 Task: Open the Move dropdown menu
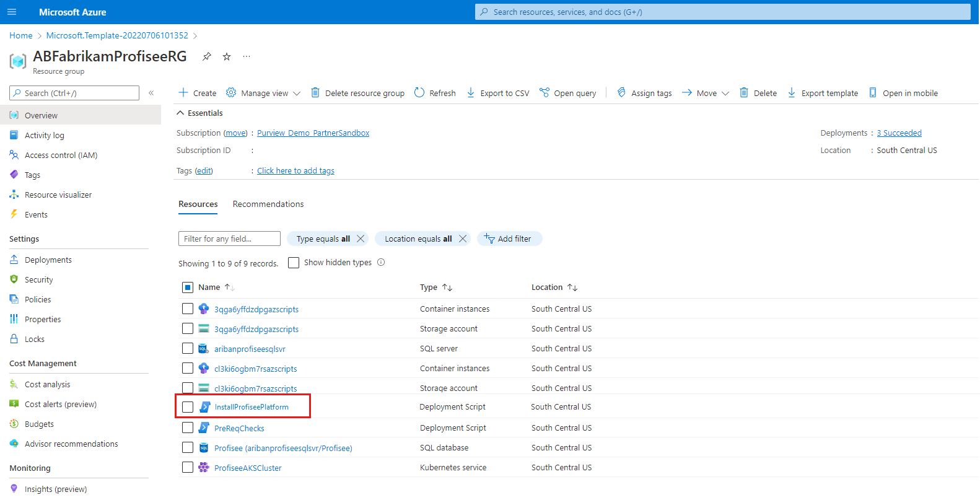click(706, 93)
